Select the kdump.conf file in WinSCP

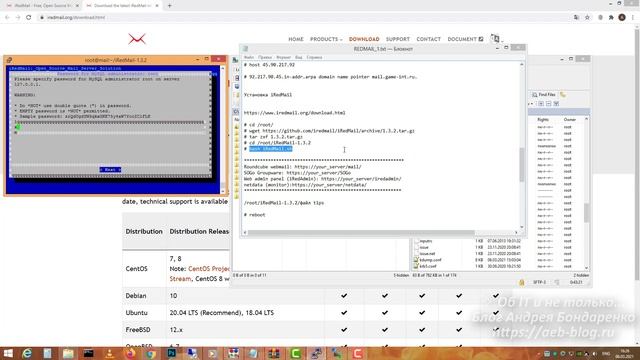tap(430, 260)
